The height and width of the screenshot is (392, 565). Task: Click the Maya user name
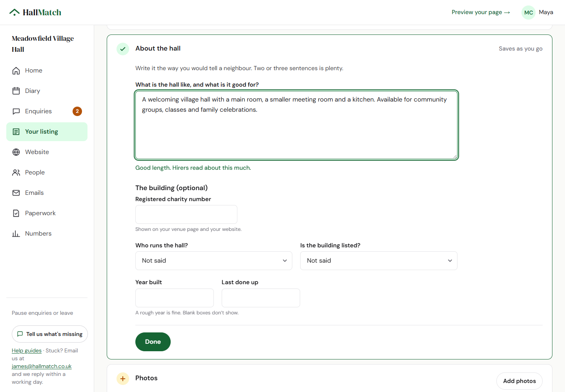tap(546, 12)
